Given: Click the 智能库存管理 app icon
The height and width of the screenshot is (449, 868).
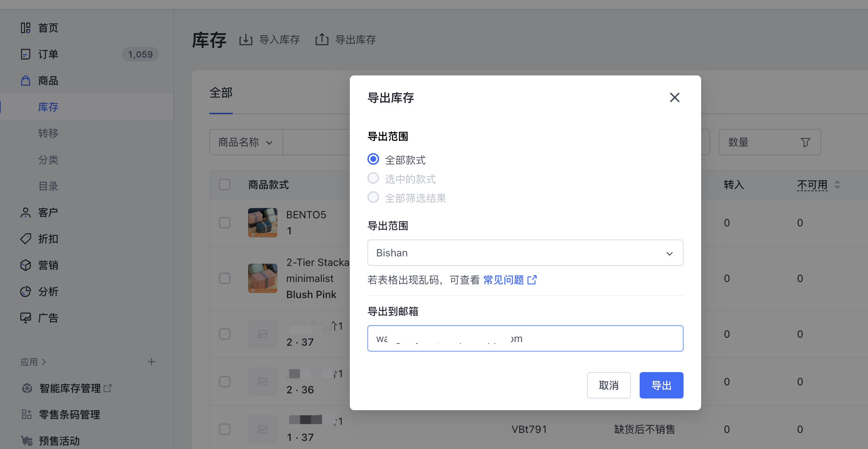Looking at the screenshot, I should coord(27,388).
